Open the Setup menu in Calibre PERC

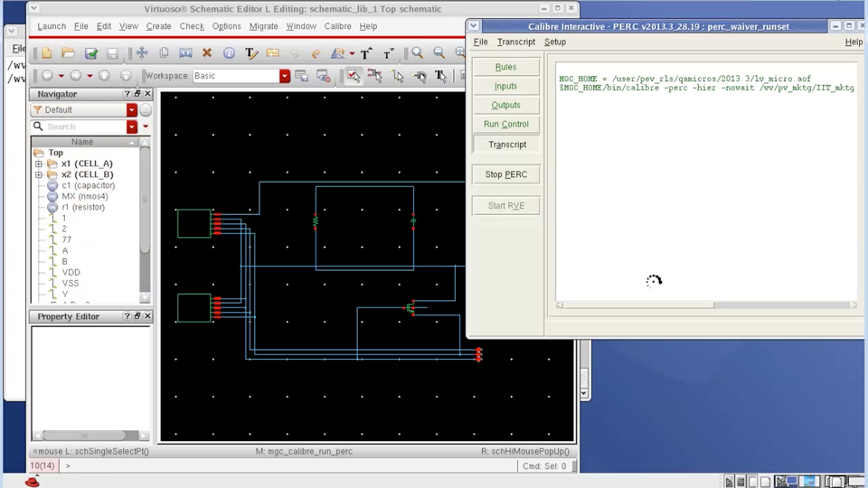click(554, 42)
